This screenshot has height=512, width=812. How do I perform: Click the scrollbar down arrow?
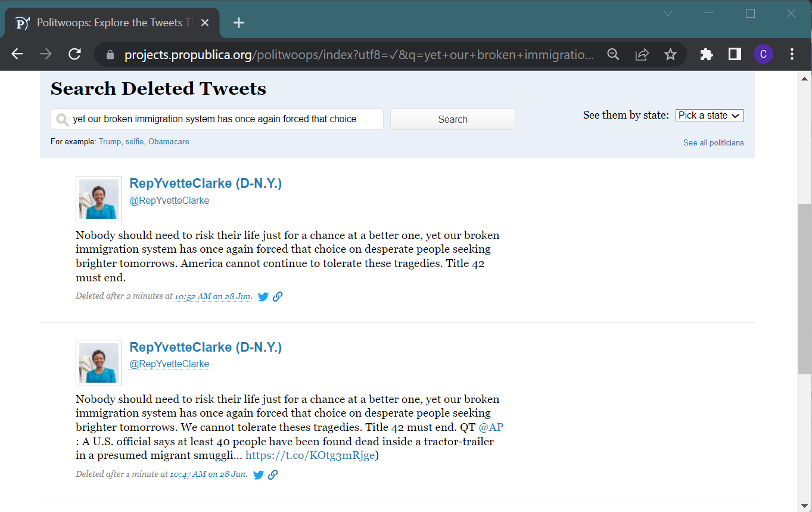pos(804,506)
